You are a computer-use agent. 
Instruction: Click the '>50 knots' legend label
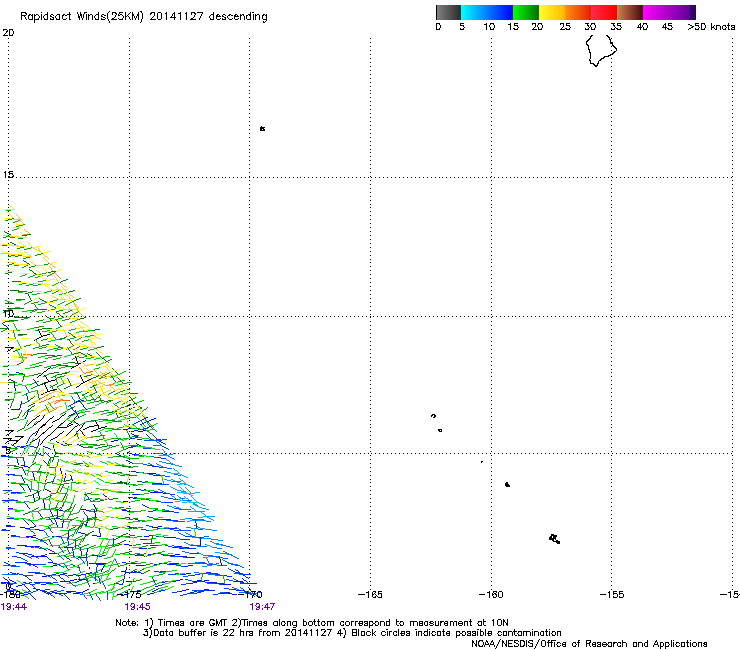711,27
